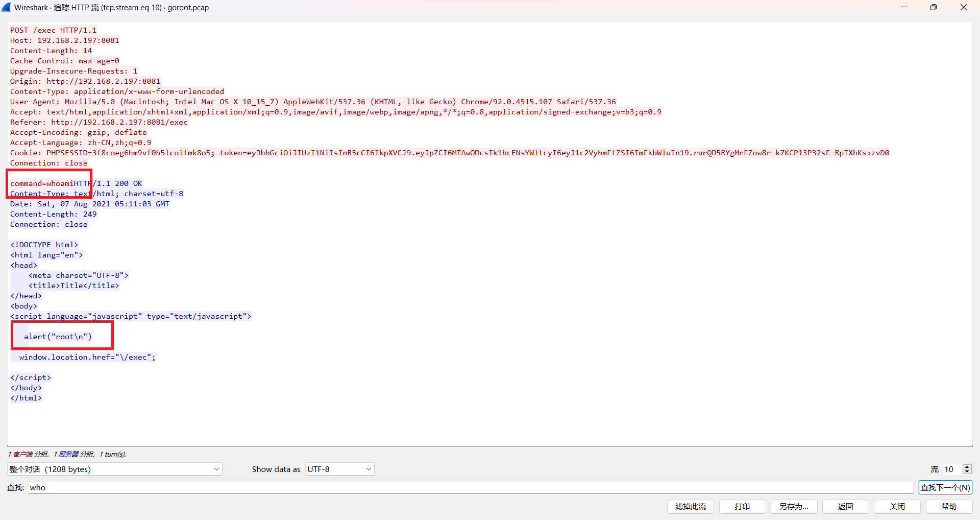Image resolution: width=980 pixels, height=520 pixels.
Task: Minimize the Wireshark stream window
Action: point(904,7)
